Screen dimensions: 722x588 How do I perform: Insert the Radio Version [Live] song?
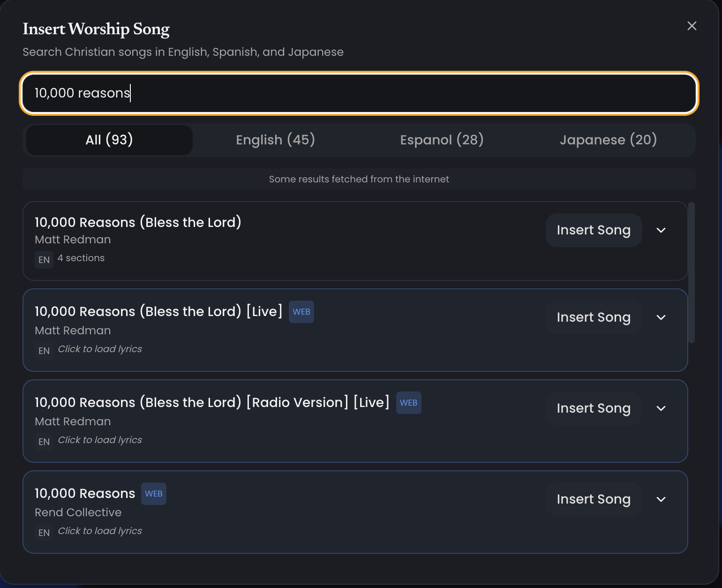[594, 408]
